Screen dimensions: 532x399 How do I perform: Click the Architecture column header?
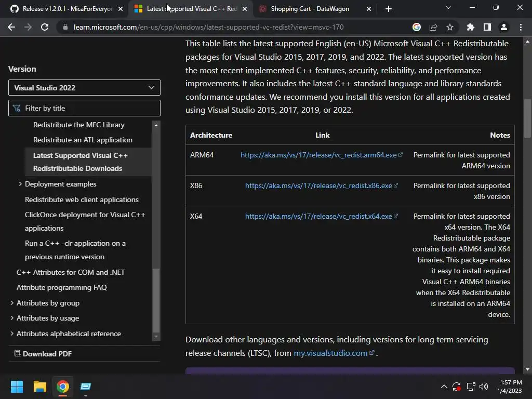click(211, 135)
